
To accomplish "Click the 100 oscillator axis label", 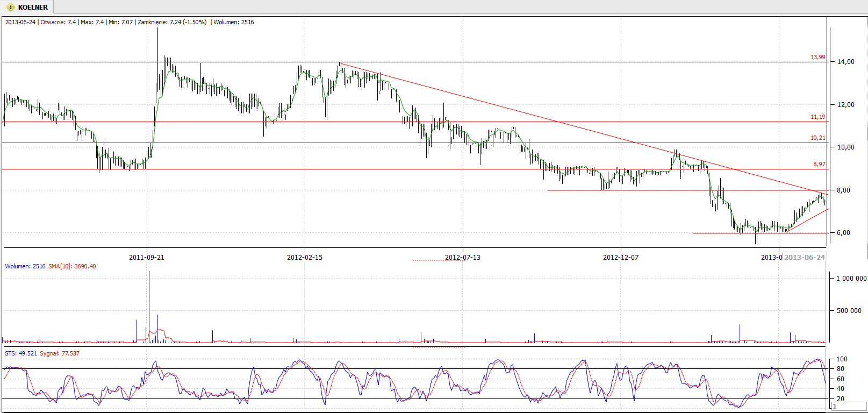I will [x=842, y=359].
